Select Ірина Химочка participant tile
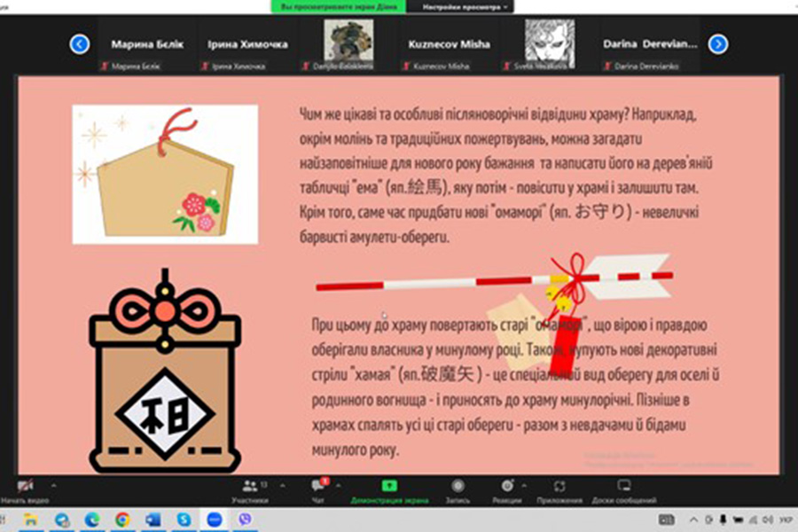Image resolution: width=798 pixels, height=532 pixels. [x=247, y=45]
